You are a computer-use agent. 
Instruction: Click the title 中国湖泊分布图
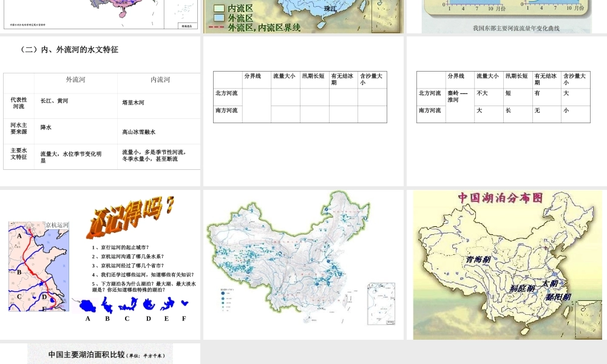click(x=500, y=198)
